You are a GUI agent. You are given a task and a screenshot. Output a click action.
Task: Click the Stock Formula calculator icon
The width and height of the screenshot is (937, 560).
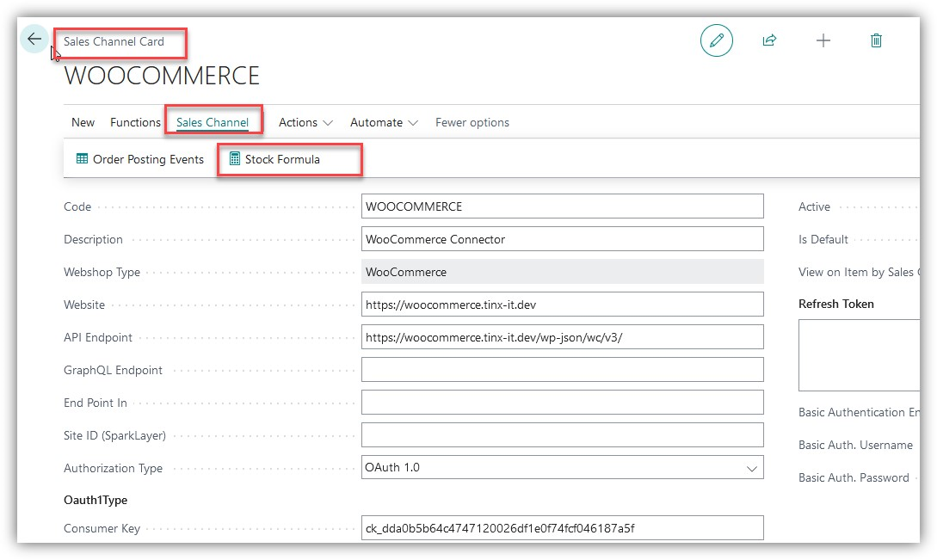235,159
